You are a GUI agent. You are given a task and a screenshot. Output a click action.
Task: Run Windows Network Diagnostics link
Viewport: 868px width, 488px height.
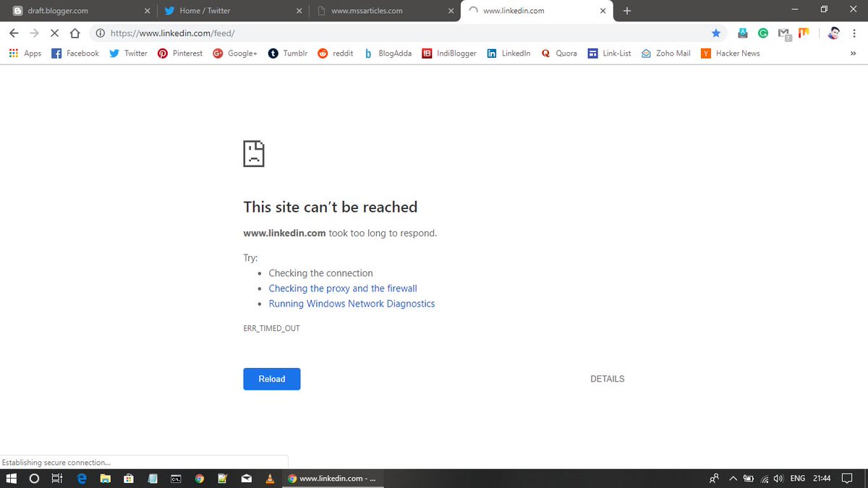(352, 304)
